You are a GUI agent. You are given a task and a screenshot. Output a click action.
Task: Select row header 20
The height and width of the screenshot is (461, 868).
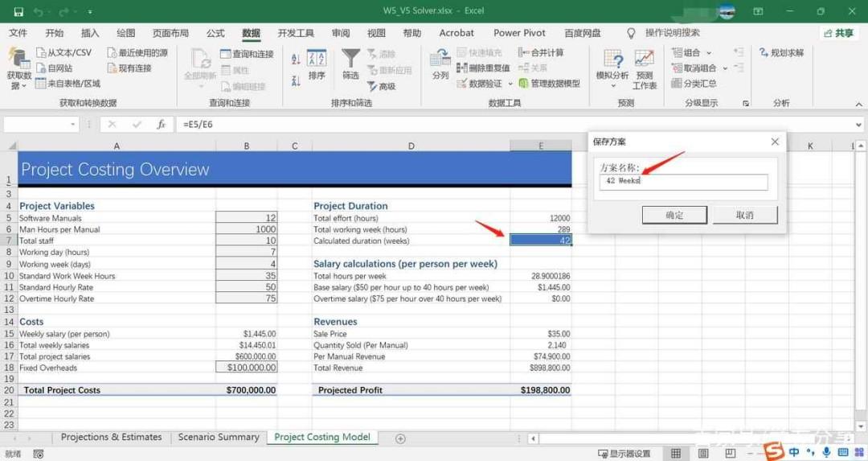(9, 390)
